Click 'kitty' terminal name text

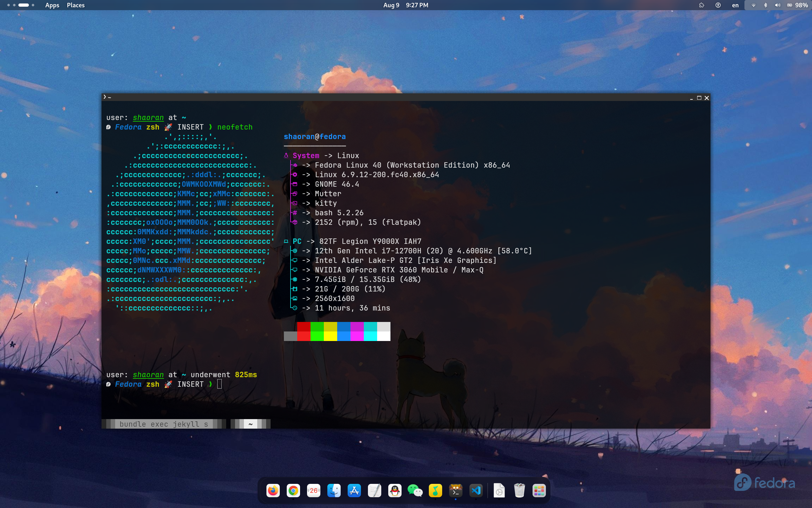click(x=326, y=203)
